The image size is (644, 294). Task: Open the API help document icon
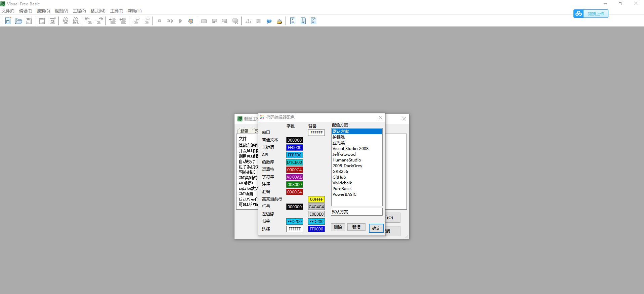click(313, 21)
